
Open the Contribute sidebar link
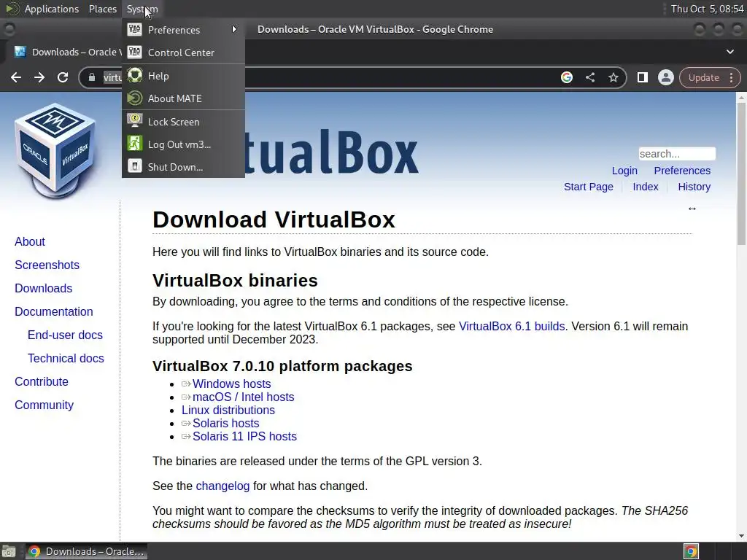[42, 381]
